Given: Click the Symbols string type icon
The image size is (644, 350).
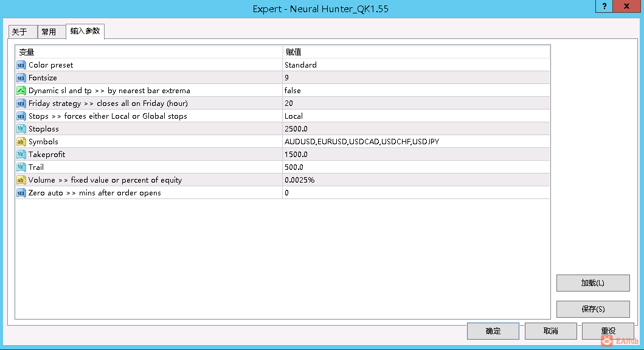Looking at the screenshot, I should point(21,141).
